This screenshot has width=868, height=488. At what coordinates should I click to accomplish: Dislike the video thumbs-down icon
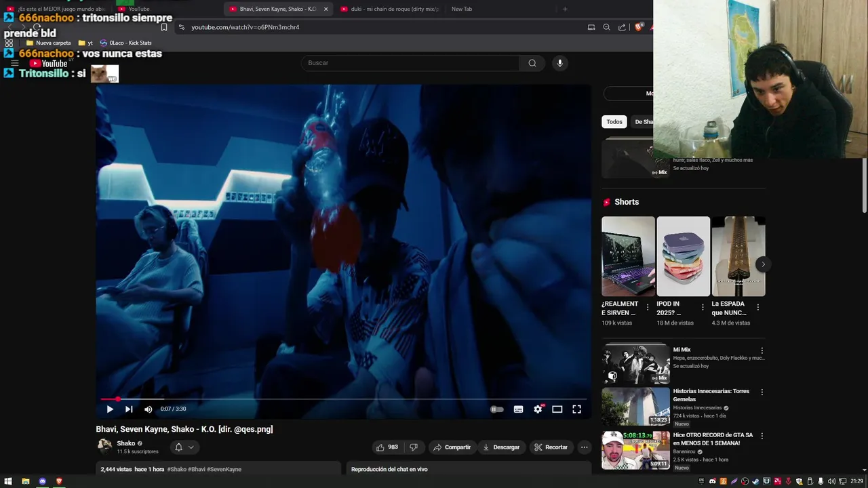[413, 447]
